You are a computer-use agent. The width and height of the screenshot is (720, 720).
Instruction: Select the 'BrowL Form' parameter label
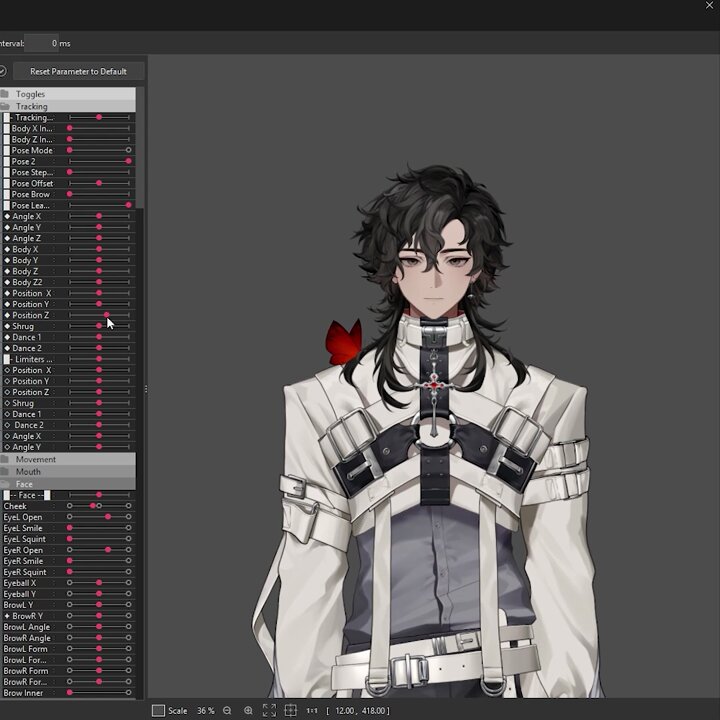pyautogui.click(x=25, y=649)
